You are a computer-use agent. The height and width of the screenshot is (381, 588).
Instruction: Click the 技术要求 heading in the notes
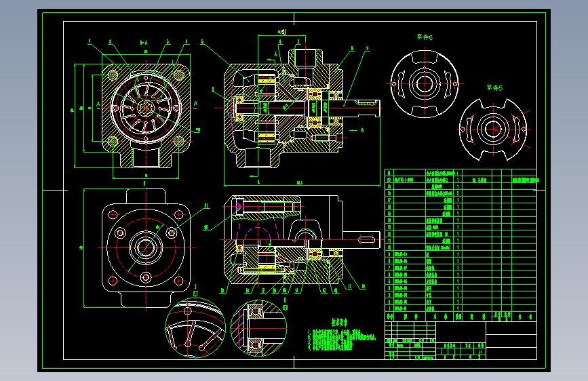(339, 322)
